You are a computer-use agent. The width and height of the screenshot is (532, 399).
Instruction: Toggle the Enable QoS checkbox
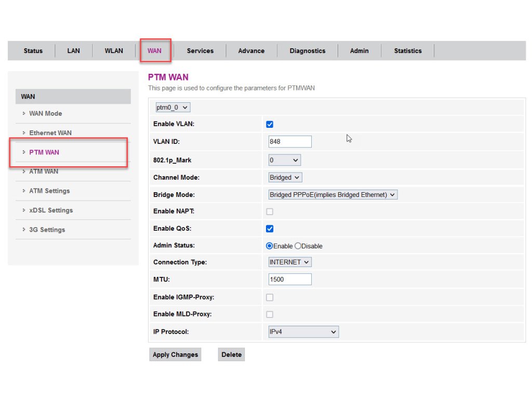[x=270, y=229]
